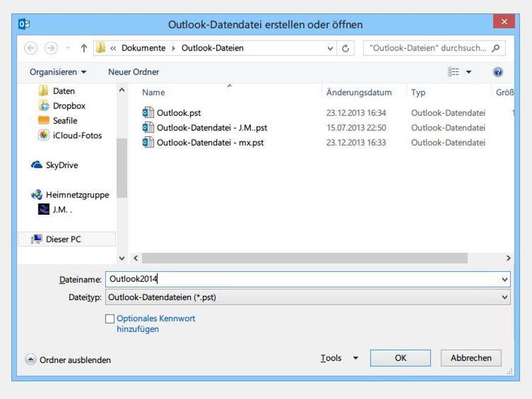
Task: Sort files by Änderungsdatum column header
Action: (358, 92)
